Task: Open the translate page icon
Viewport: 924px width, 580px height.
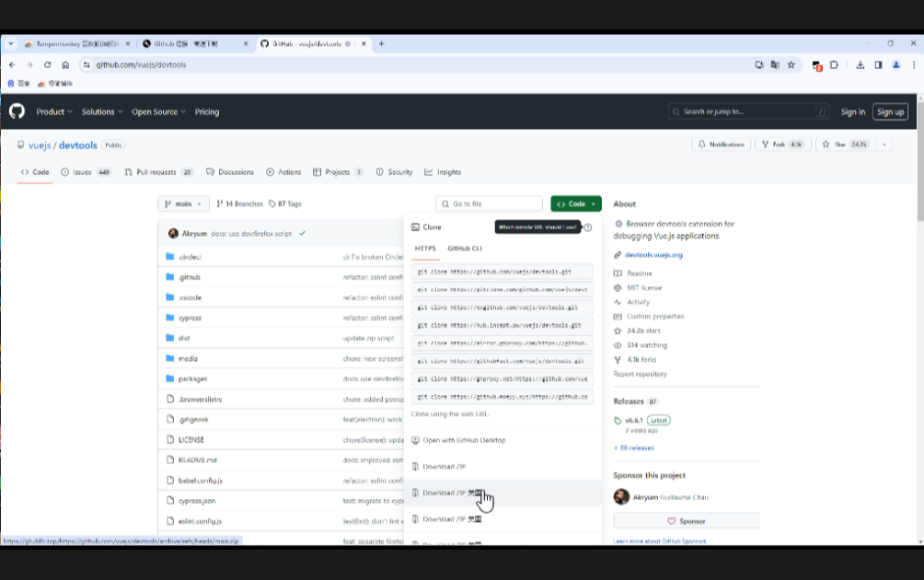Action: click(775, 64)
